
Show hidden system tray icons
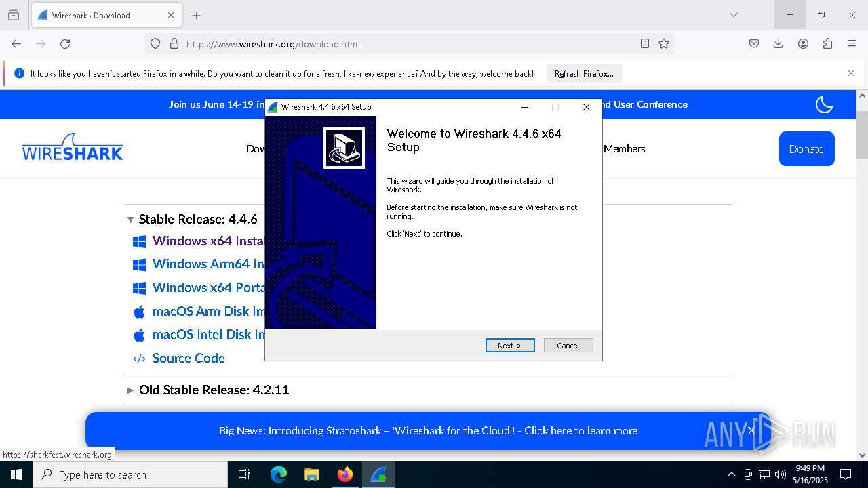[x=731, y=474]
